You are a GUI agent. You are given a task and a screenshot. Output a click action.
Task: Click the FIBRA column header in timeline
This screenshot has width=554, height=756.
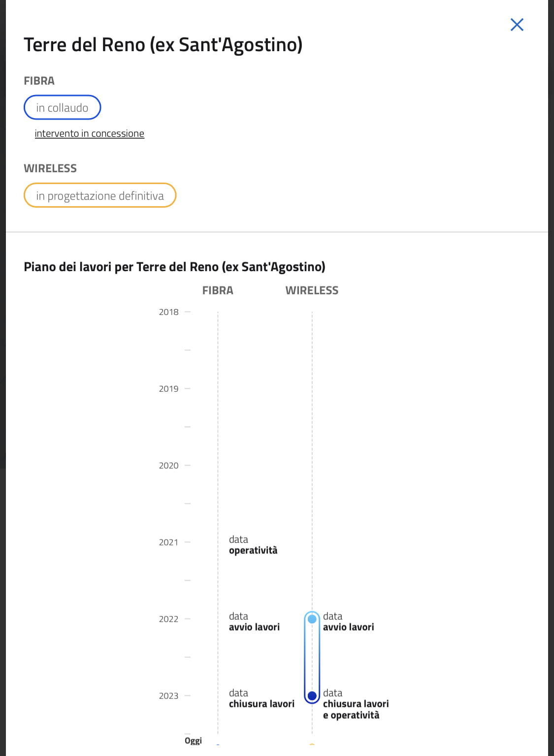(218, 290)
